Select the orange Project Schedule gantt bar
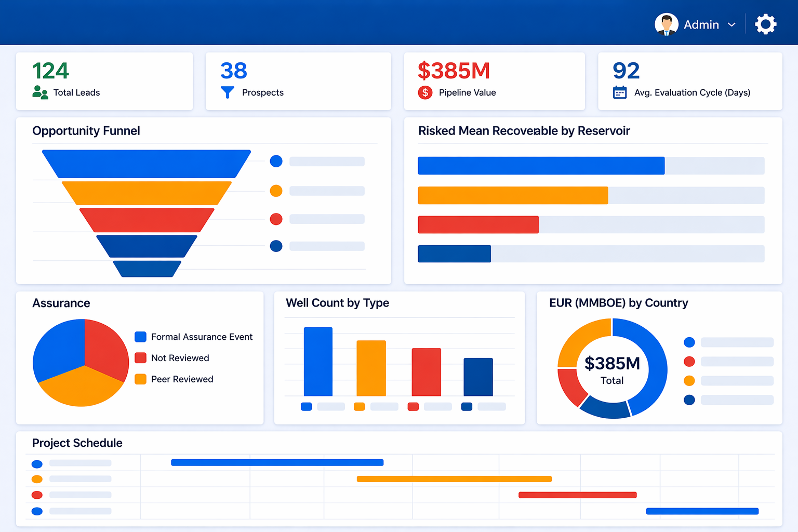 (454, 479)
